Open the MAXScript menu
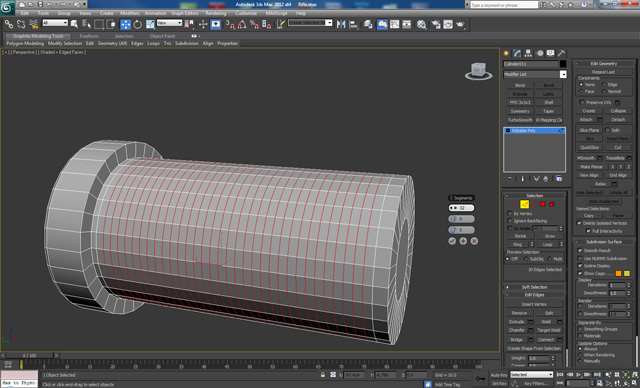This screenshot has height=388, width=640. (276, 13)
